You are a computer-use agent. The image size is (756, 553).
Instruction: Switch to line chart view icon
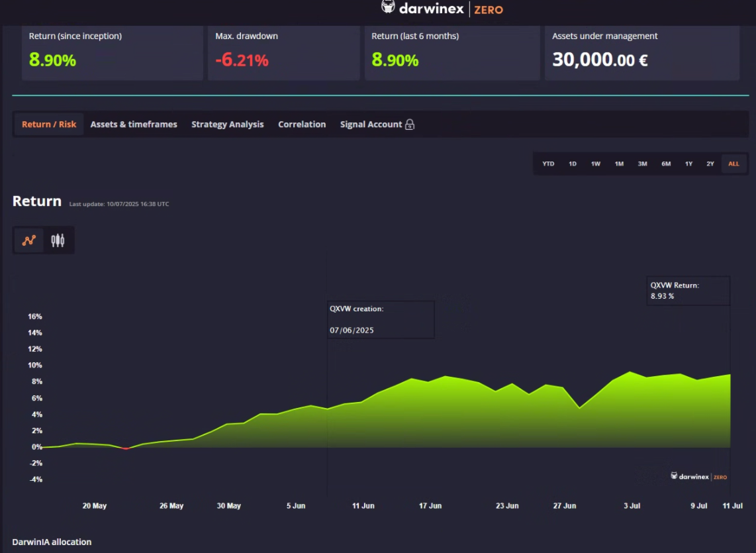29,240
